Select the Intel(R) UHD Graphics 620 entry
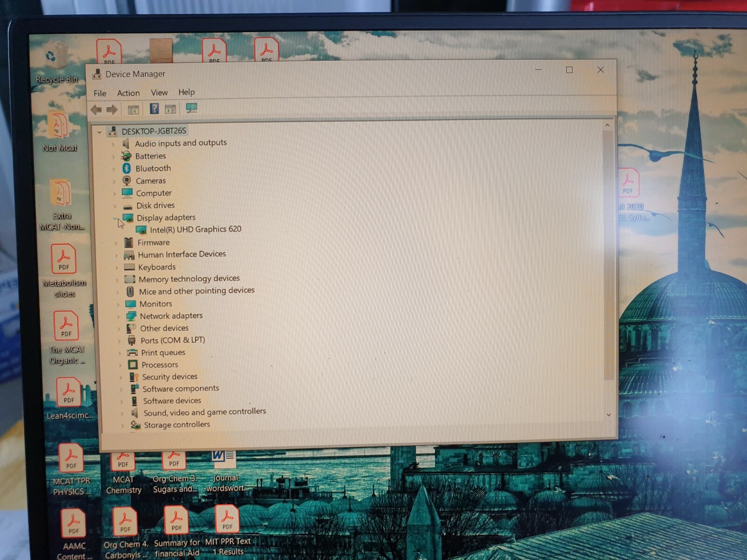 [195, 229]
